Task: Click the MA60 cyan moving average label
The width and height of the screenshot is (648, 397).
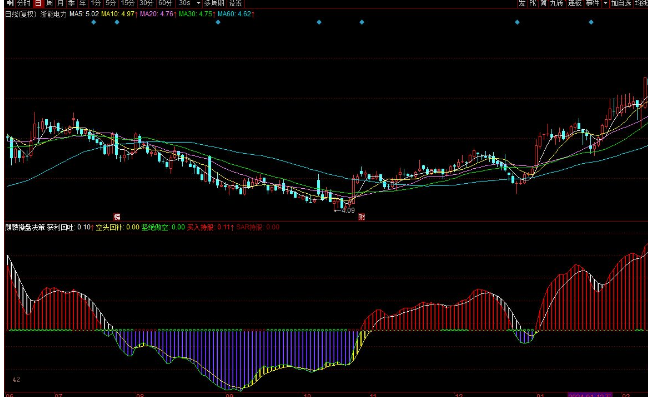Action: point(234,14)
